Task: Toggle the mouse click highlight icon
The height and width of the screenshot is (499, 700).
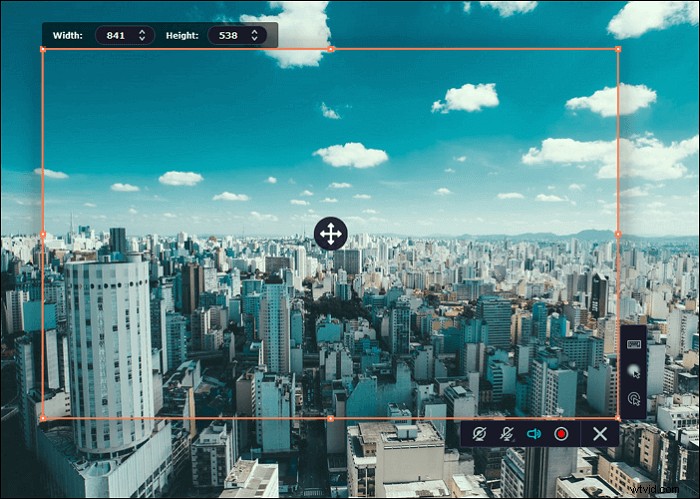Action: coord(634,399)
